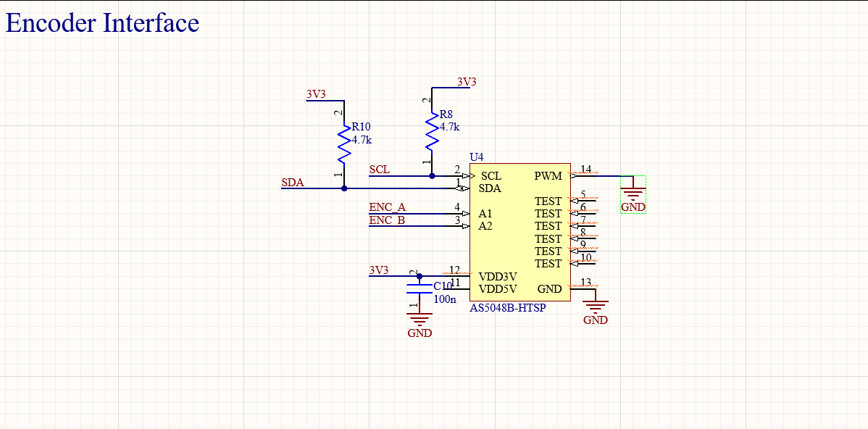Select resistor R8 symbol
Image resolution: width=868 pixels, height=429 pixels.
tap(433, 131)
